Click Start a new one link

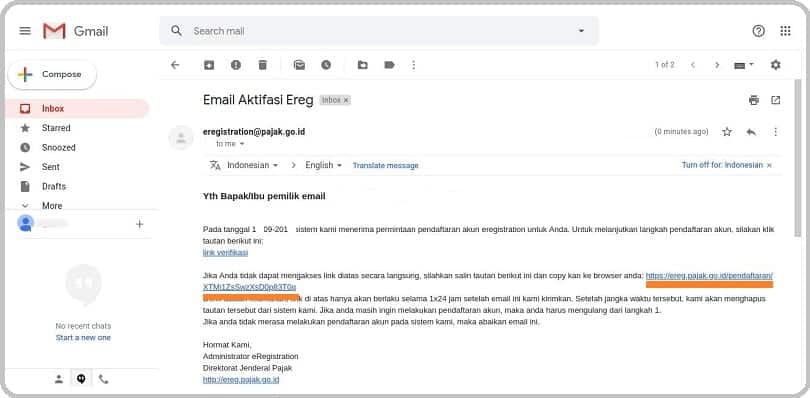[83, 338]
